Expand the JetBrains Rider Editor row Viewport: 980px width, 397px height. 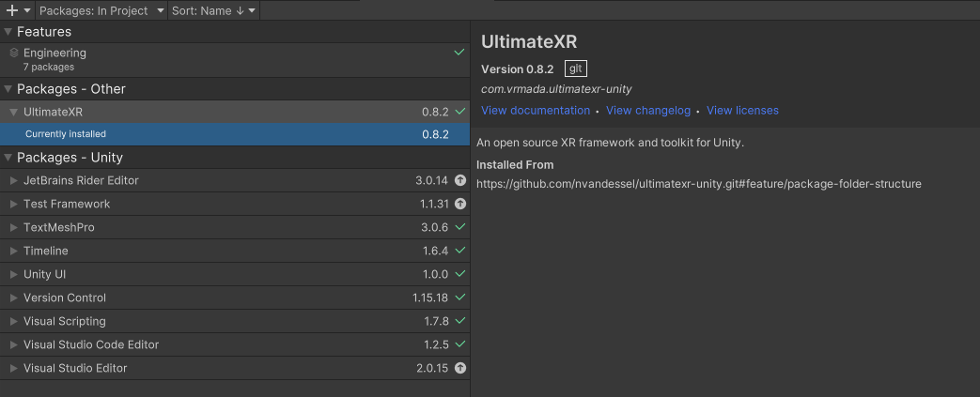14,180
